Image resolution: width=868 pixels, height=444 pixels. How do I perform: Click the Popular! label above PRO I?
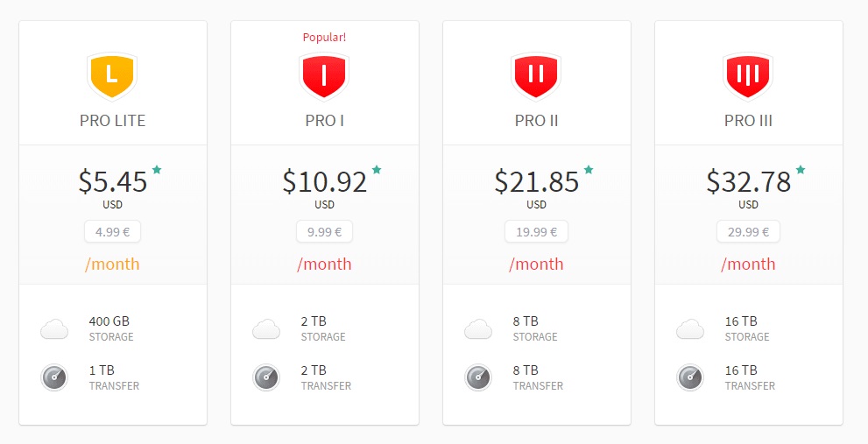point(324,38)
